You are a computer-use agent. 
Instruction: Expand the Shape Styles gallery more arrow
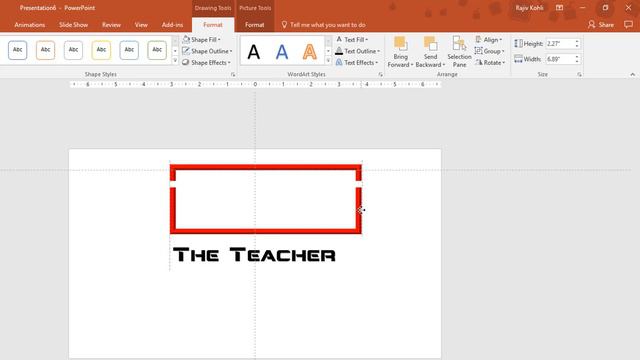175,61
